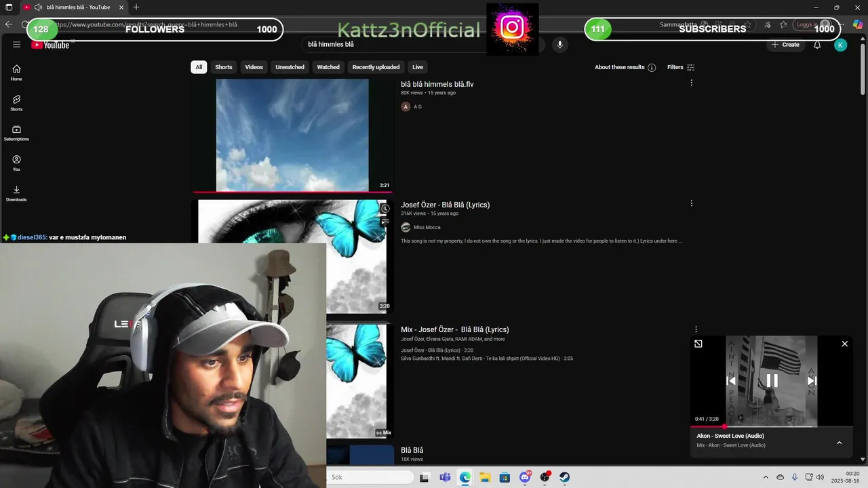868x488 pixels.
Task: Open the YouTube hamburger guide menu
Action: [x=16, y=45]
